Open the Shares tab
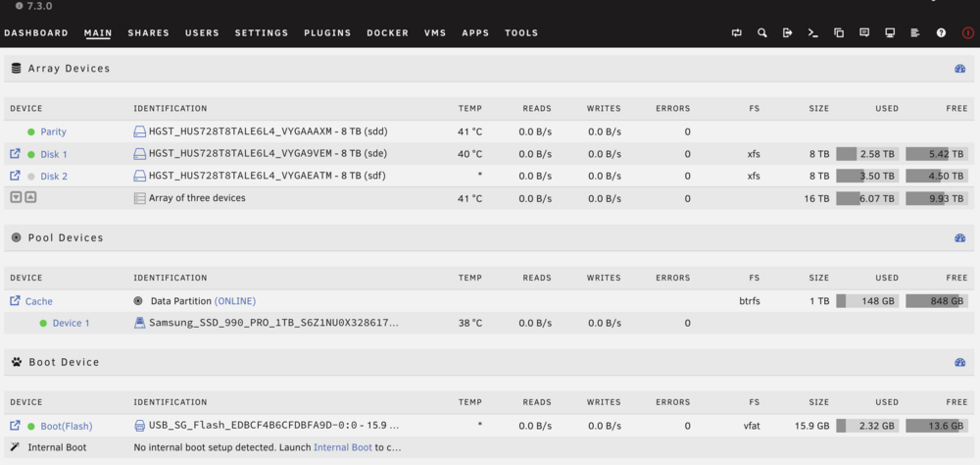Viewport: 980px width, 465px height. tap(149, 33)
